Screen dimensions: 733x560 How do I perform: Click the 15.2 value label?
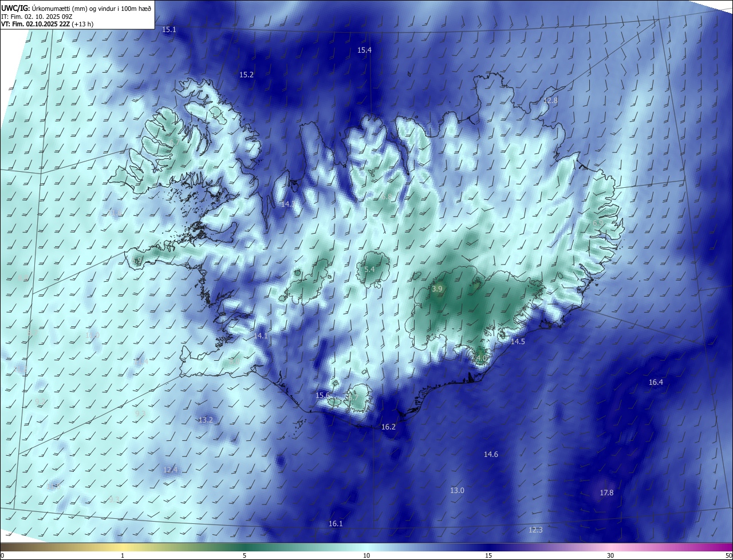tap(246, 75)
